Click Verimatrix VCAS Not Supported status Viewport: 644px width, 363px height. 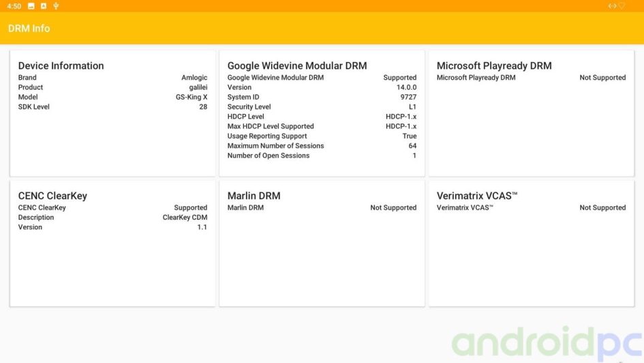click(x=602, y=207)
